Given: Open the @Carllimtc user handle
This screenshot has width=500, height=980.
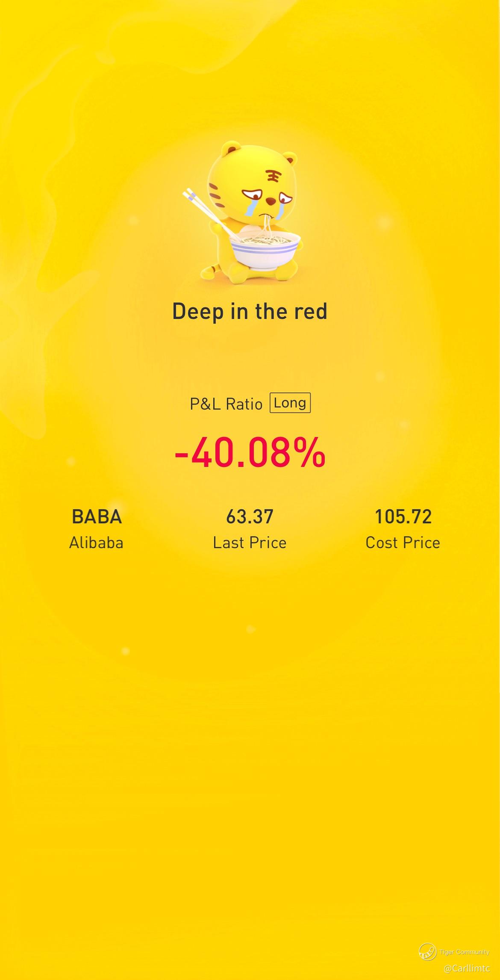Looking at the screenshot, I should pyautogui.click(x=467, y=968).
